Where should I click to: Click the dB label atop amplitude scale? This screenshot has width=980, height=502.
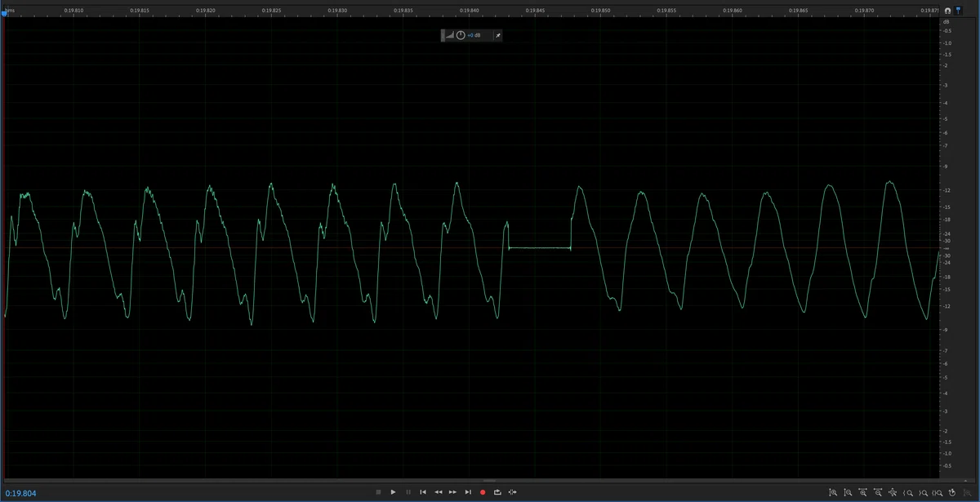(x=947, y=21)
